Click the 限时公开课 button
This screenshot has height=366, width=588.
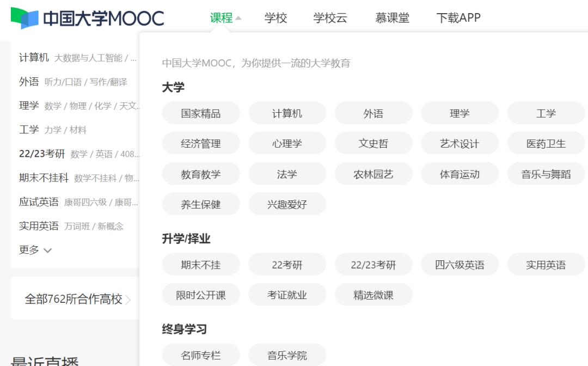coord(200,295)
